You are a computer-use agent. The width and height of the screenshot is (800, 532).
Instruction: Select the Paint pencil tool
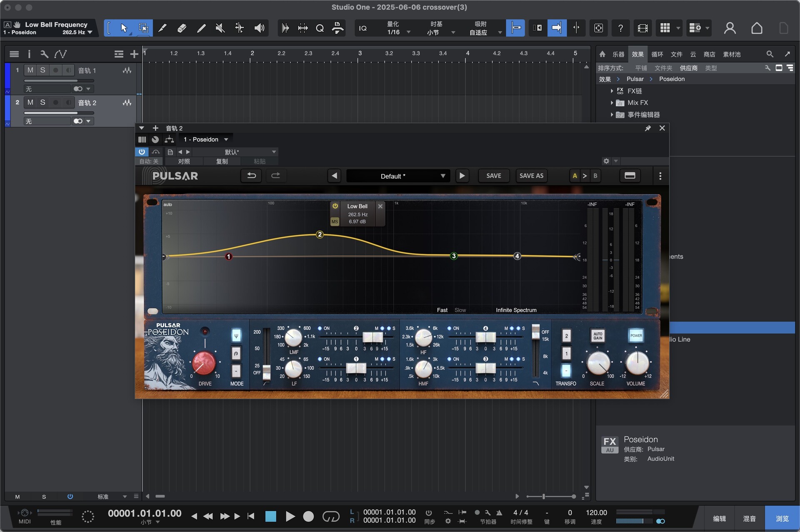click(201, 28)
